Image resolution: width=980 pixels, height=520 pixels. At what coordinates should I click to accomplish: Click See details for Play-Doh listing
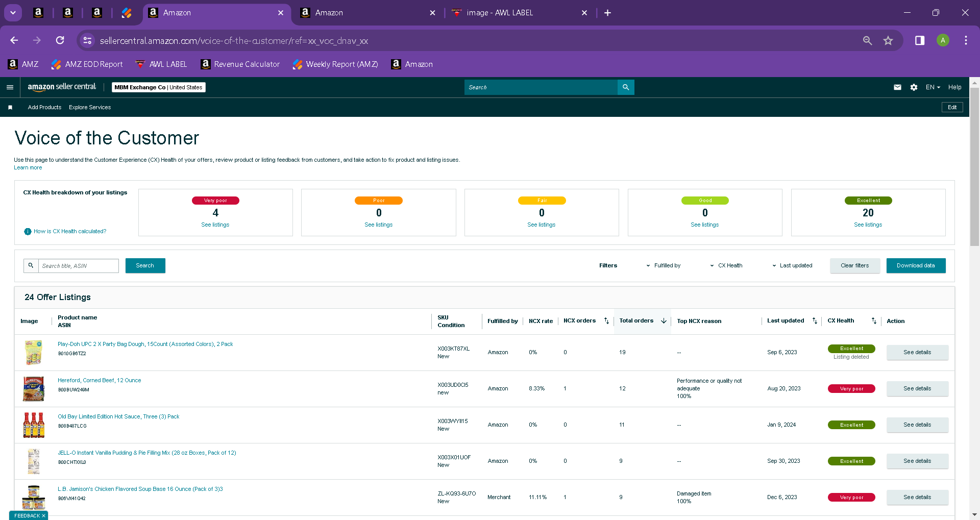[x=917, y=353]
